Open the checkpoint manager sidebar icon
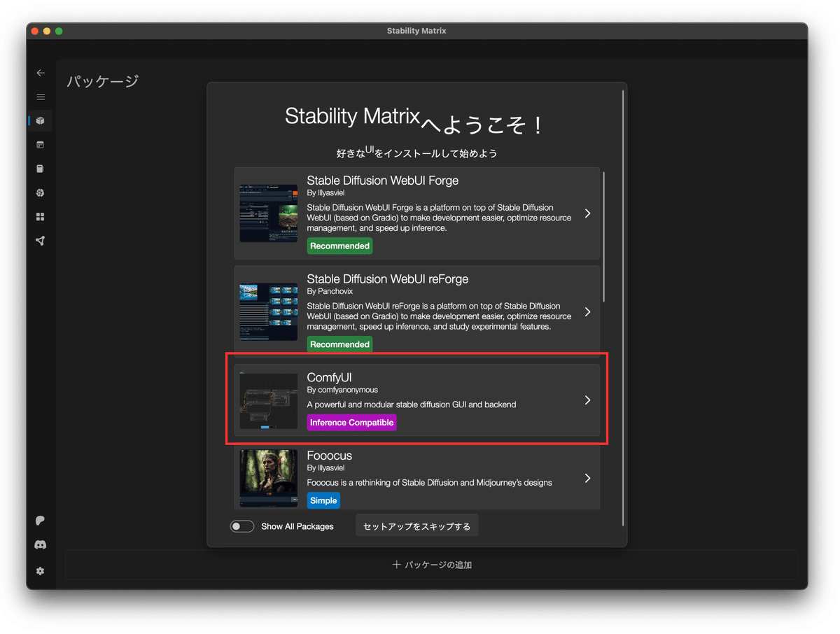840x634 pixels. pyautogui.click(x=41, y=169)
